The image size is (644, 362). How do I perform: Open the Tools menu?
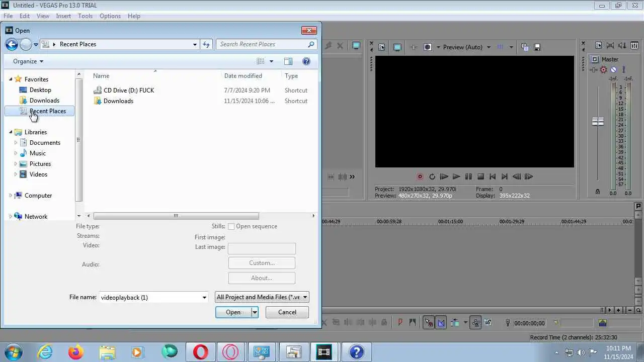coord(85,16)
